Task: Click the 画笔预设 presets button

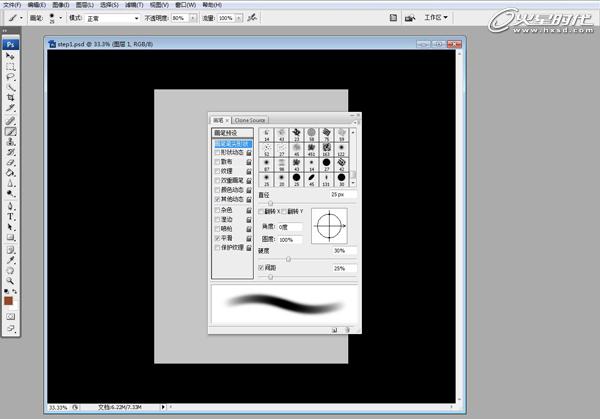Action: [232, 133]
